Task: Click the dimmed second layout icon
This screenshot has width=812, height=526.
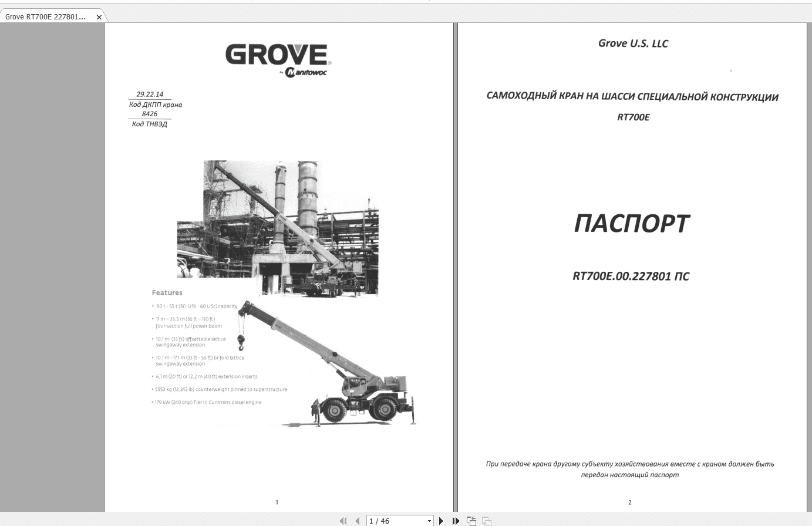Action: click(x=486, y=520)
